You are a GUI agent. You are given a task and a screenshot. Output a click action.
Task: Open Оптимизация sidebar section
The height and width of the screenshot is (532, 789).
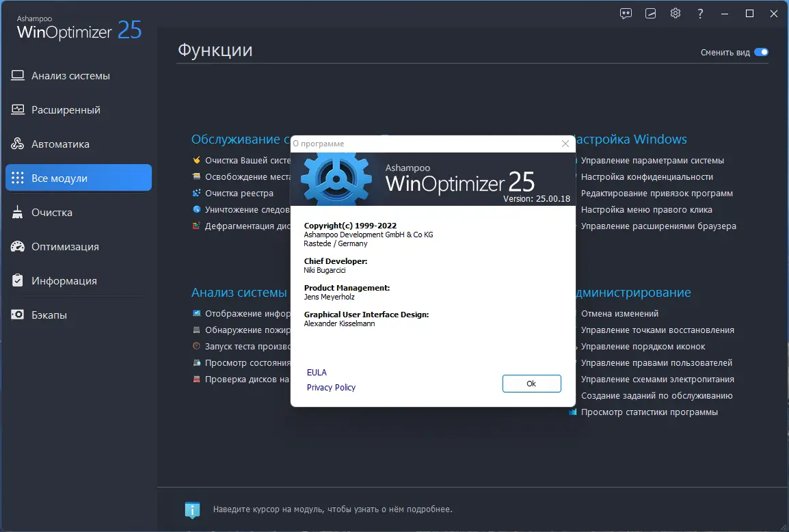pos(79,247)
